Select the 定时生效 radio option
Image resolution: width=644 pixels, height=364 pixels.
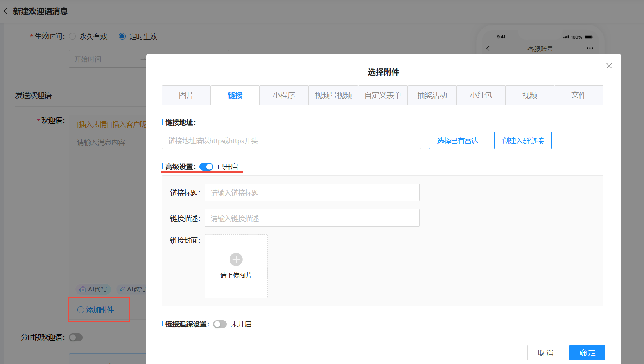(122, 36)
